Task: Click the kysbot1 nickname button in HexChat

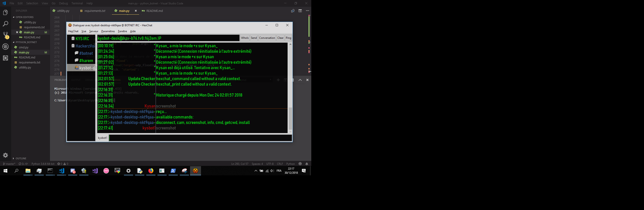Action: pyautogui.click(x=103, y=138)
